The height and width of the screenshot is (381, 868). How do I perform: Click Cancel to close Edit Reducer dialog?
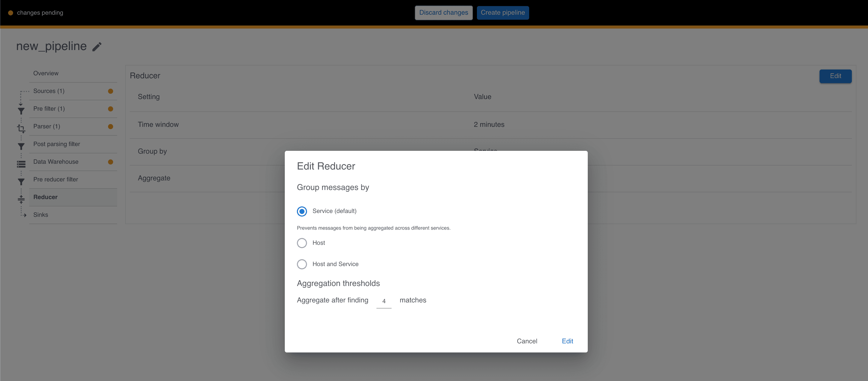pyautogui.click(x=526, y=341)
